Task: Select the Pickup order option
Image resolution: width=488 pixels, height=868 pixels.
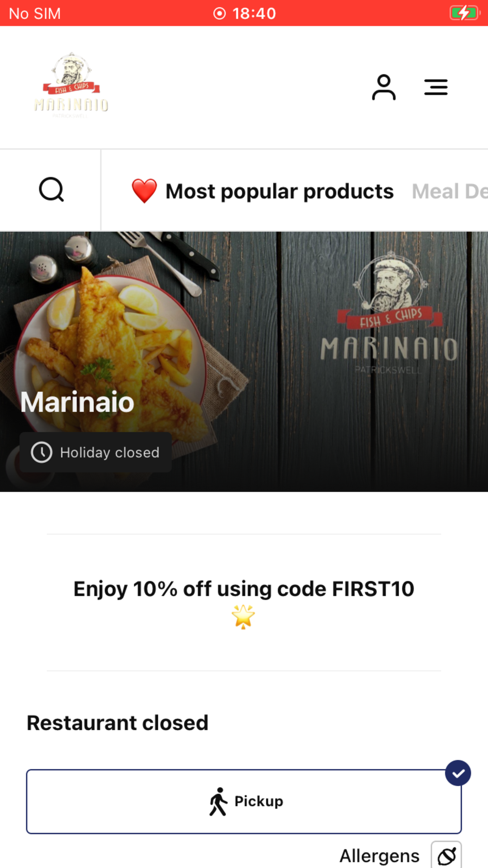Action: (244, 802)
